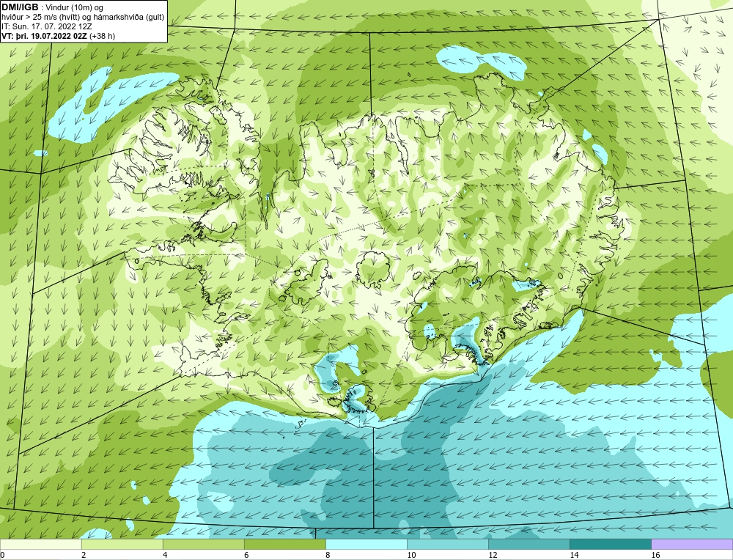Viewport: 733px width, 560px height.
Task: Click the legend value '14'
Action: pos(574,555)
